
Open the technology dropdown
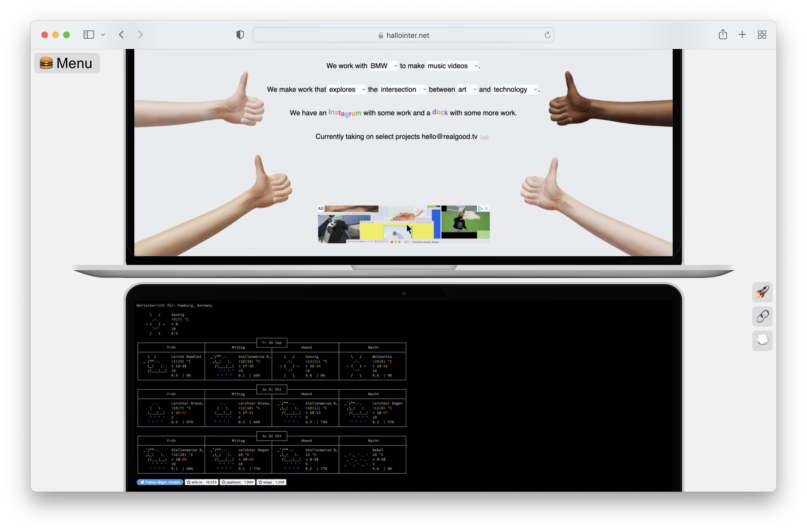coord(515,90)
